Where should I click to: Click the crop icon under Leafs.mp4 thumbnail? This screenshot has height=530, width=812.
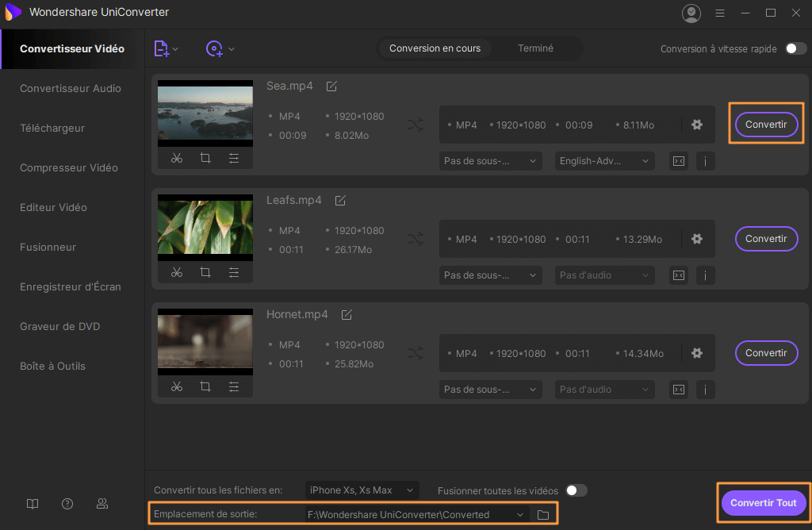(205, 273)
